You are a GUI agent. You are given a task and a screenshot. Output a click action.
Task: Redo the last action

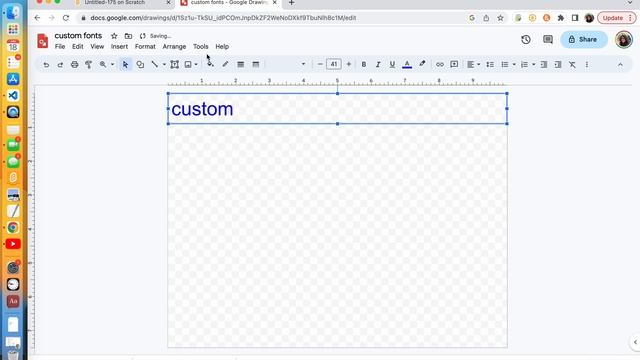[60, 64]
